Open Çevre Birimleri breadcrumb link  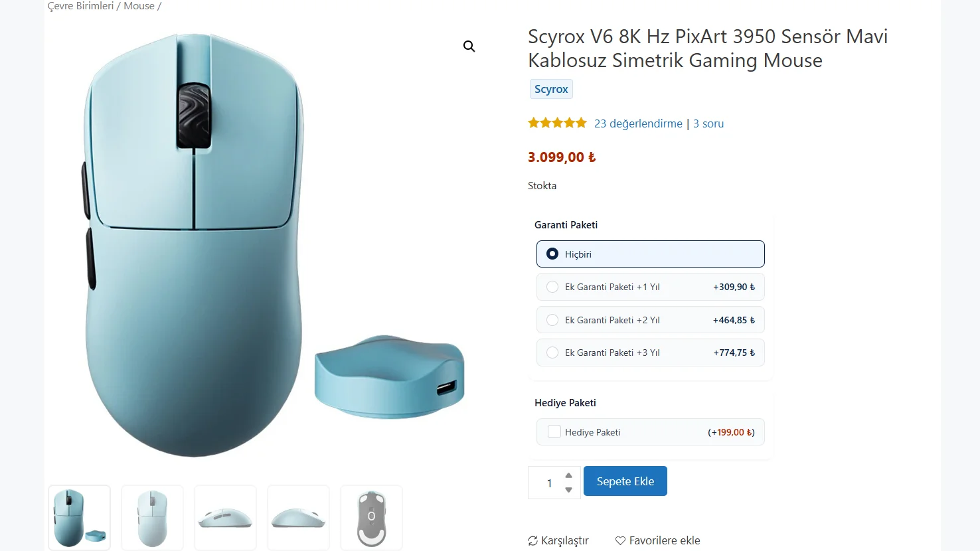81,6
